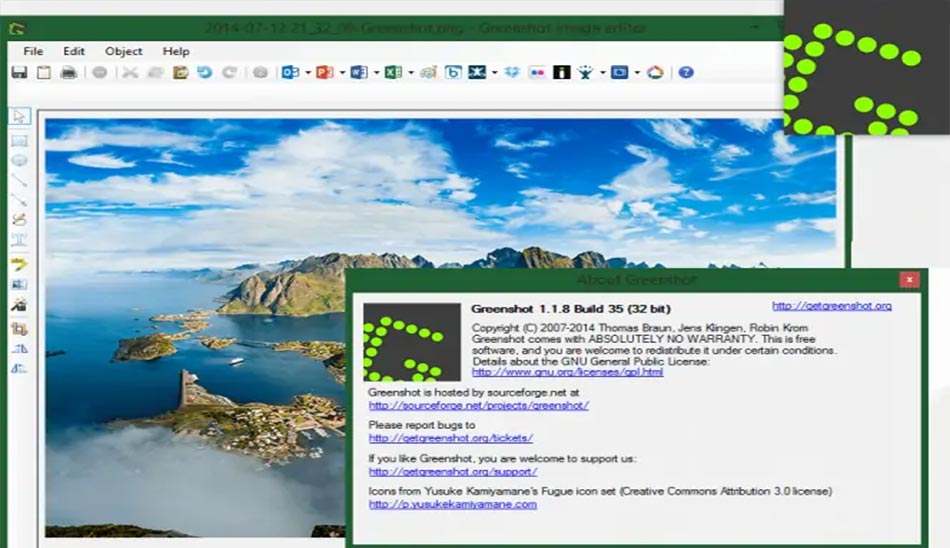Upload to Photobucket icon
The image size is (950, 548).
[x=619, y=73]
